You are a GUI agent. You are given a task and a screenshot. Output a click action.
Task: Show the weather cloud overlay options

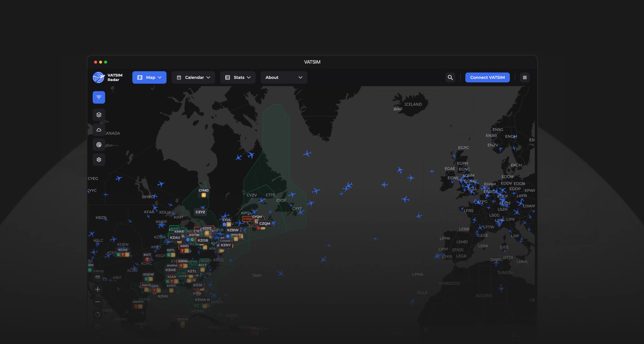tap(99, 130)
